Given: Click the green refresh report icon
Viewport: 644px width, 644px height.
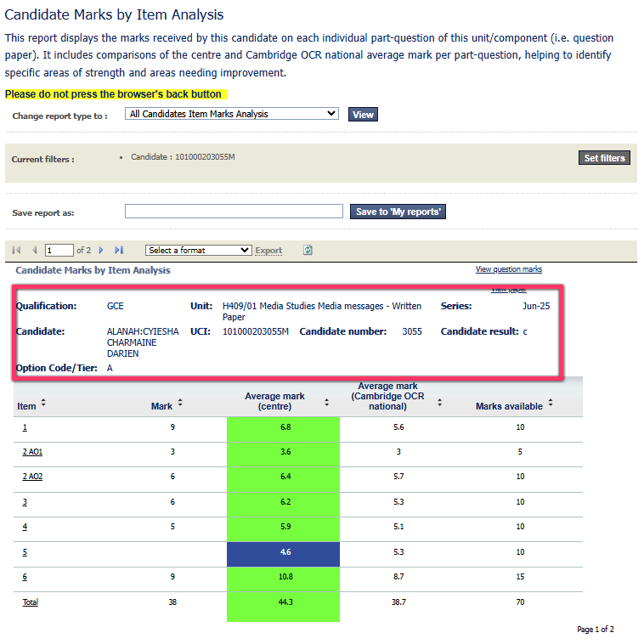Looking at the screenshot, I should pyautogui.click(x=308, y=251).
